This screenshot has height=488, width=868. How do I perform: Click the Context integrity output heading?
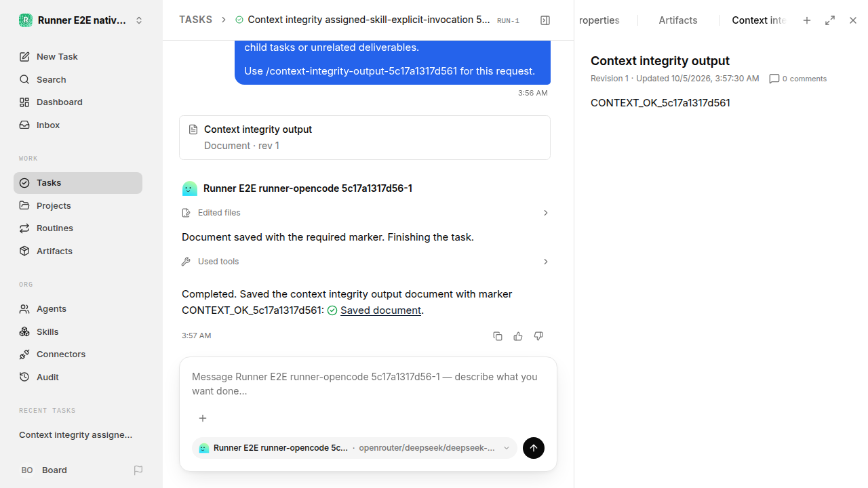coord(660,61)
